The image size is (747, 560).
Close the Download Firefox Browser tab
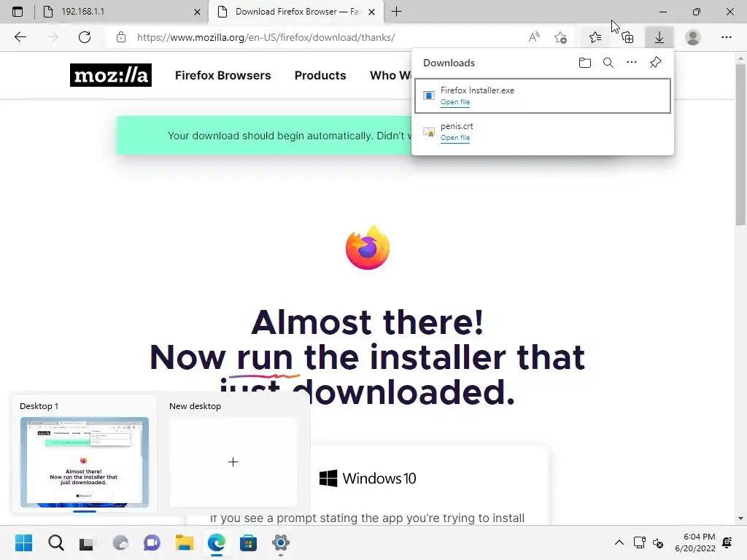point(371,12)
